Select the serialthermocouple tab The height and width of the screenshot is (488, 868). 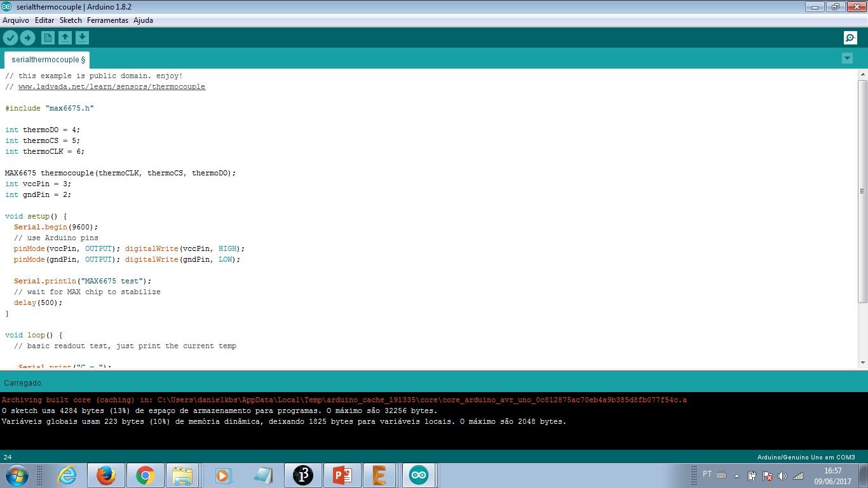coord(48,60)
